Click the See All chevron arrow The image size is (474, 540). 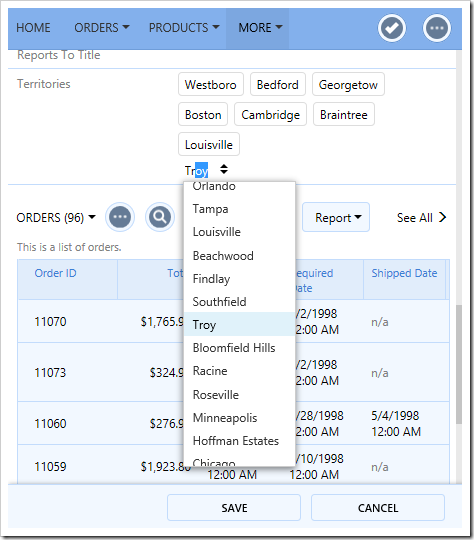(x=443, y=217)
